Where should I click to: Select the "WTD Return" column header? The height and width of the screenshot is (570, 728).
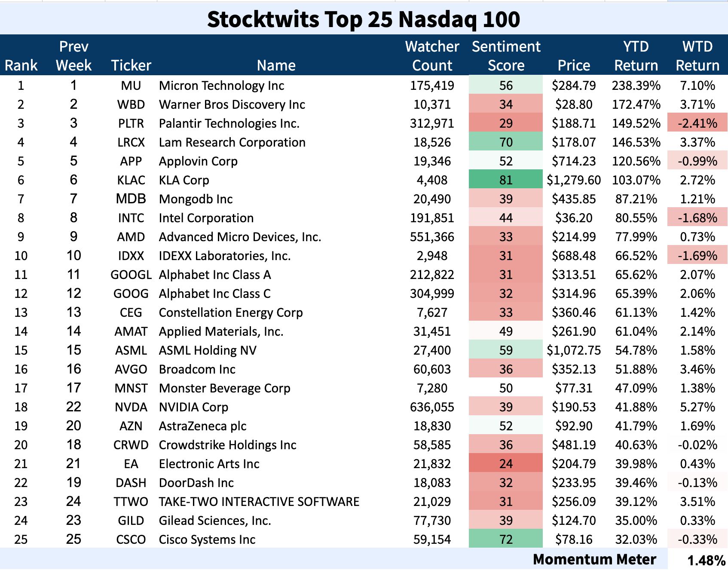coord(697,56)
